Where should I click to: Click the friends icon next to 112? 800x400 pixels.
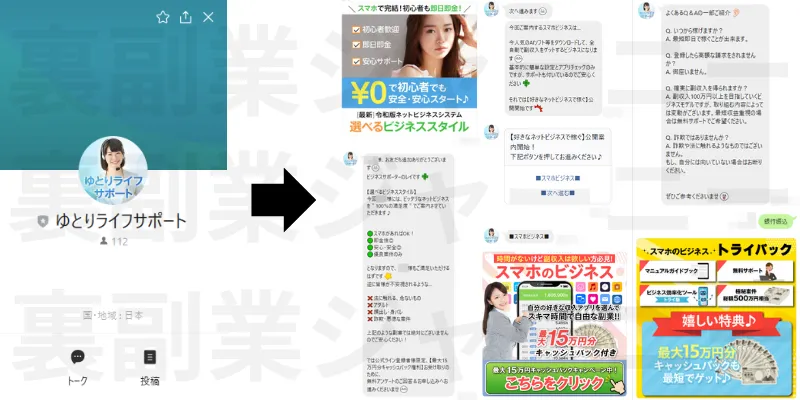click(104, 241)
